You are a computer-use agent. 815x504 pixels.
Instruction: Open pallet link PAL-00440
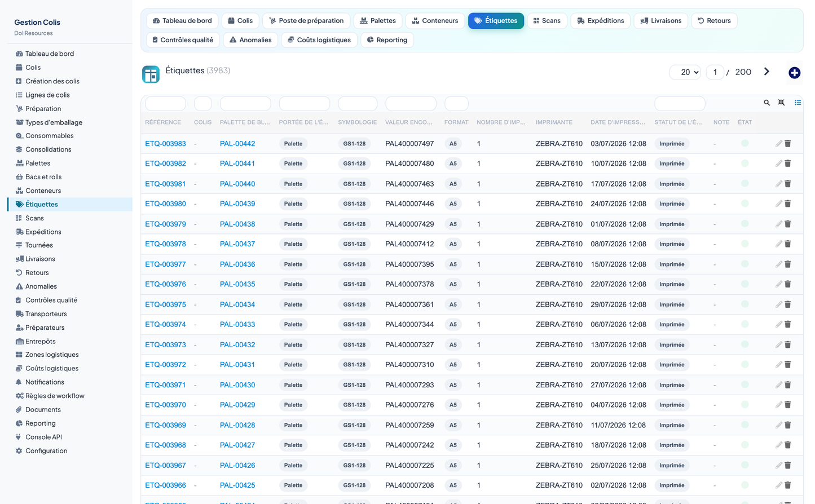coord(237,184)
